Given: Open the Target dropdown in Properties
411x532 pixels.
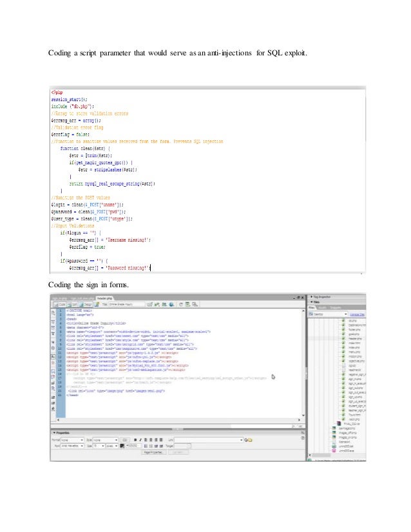Looking at the screenshot, I should click(182, 446).
